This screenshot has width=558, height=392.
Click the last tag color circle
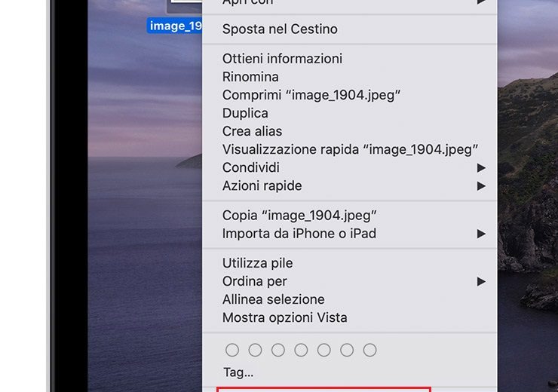click(369, 350)
